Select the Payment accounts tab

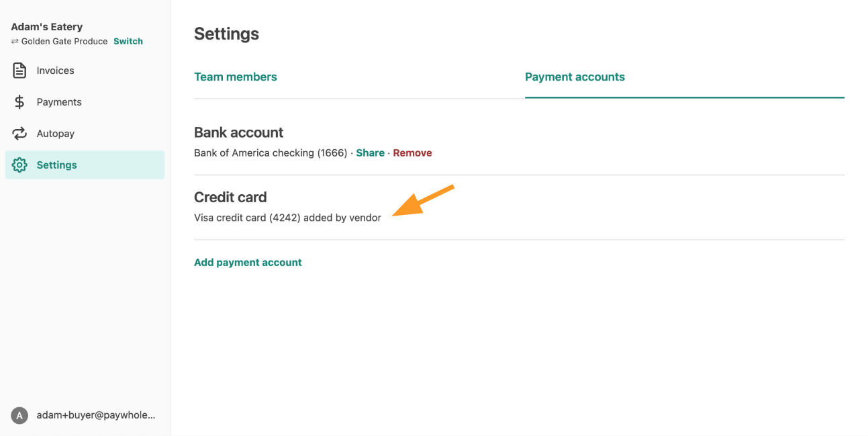click(575, 77)
